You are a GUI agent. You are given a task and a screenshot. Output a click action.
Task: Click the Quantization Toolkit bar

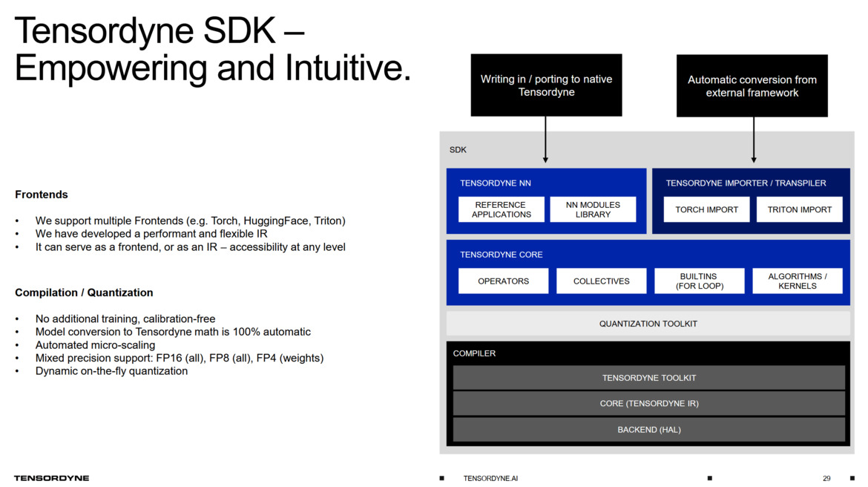click(x=648, y=324)
